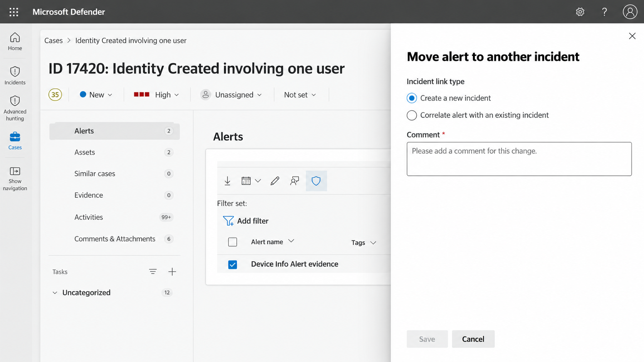This screenshot has height=362, width=644.
Task: Open the New status dropdown
Action: coord(96,95)
